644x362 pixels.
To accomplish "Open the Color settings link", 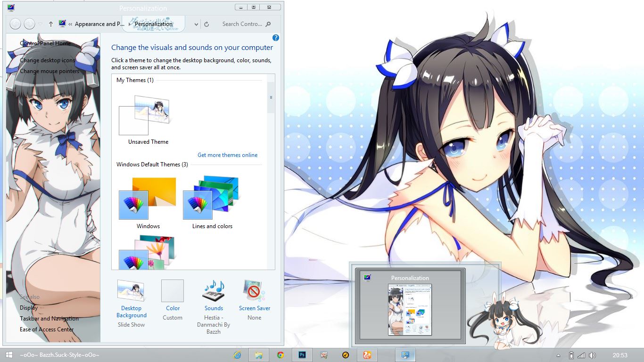I will 173,308.
